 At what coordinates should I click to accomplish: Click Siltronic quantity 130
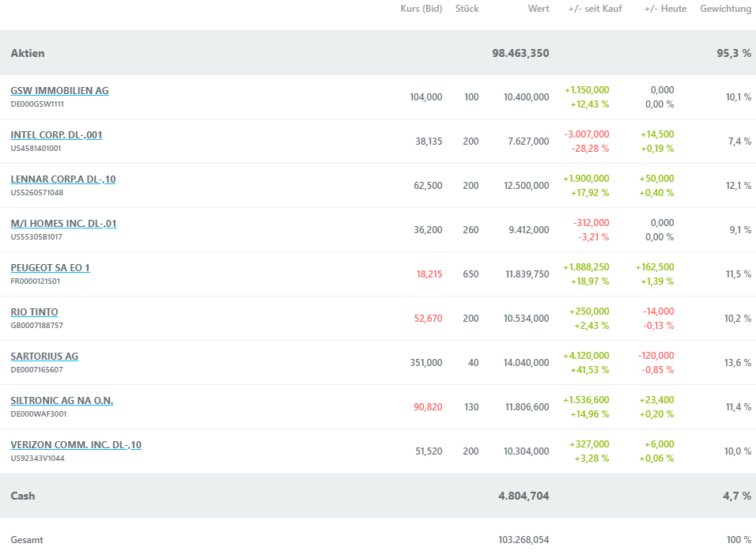(x=471, y=407)
